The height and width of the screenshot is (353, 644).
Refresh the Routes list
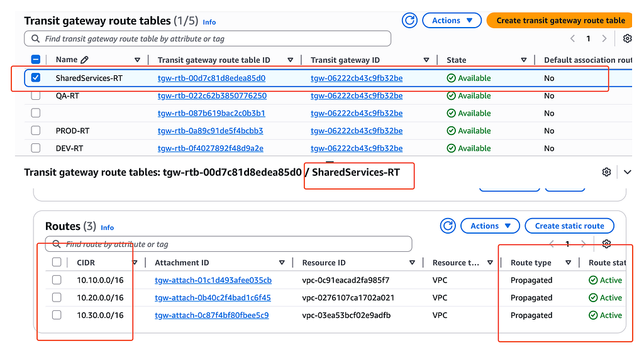tap(448, 226)
